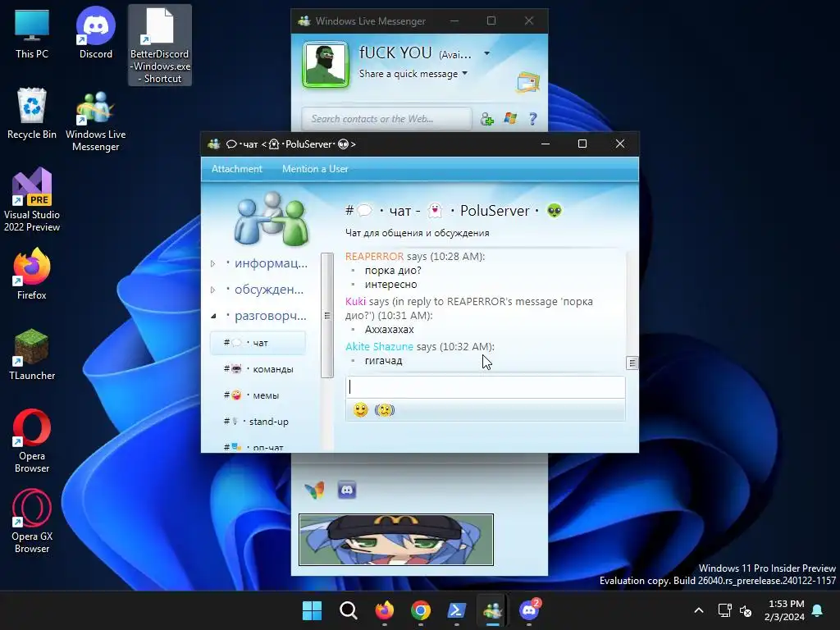Open the clock showing 1:53 PM

click(785, 610)
